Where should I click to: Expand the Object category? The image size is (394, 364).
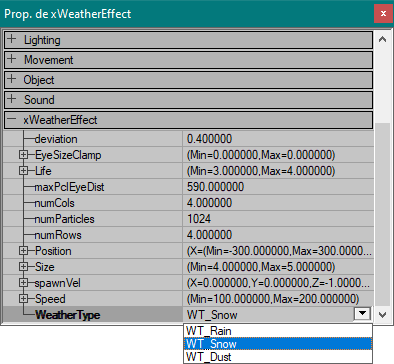point(12,79)
